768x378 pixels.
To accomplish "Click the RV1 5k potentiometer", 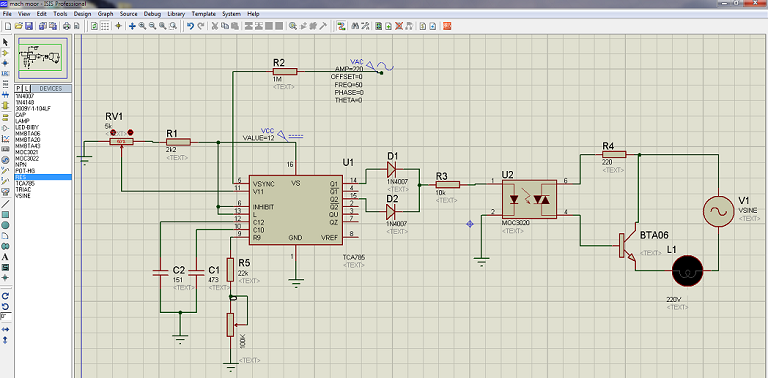I will click(x=120, y=142).
